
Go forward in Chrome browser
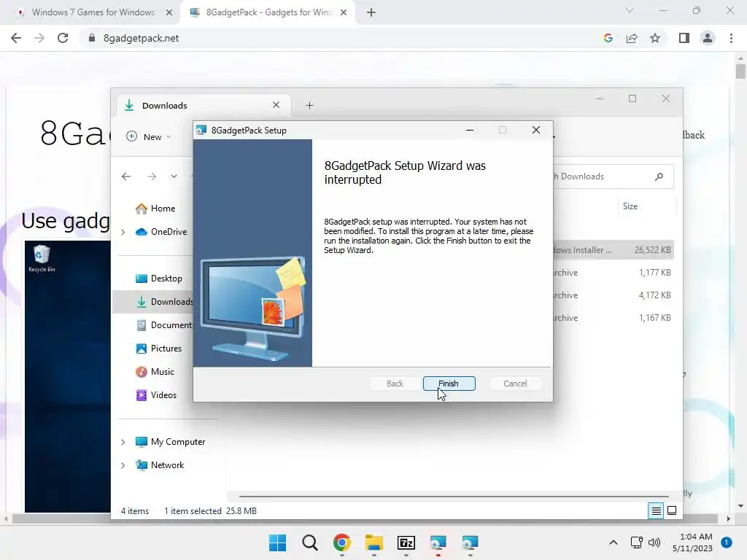[x=39, y=38]
